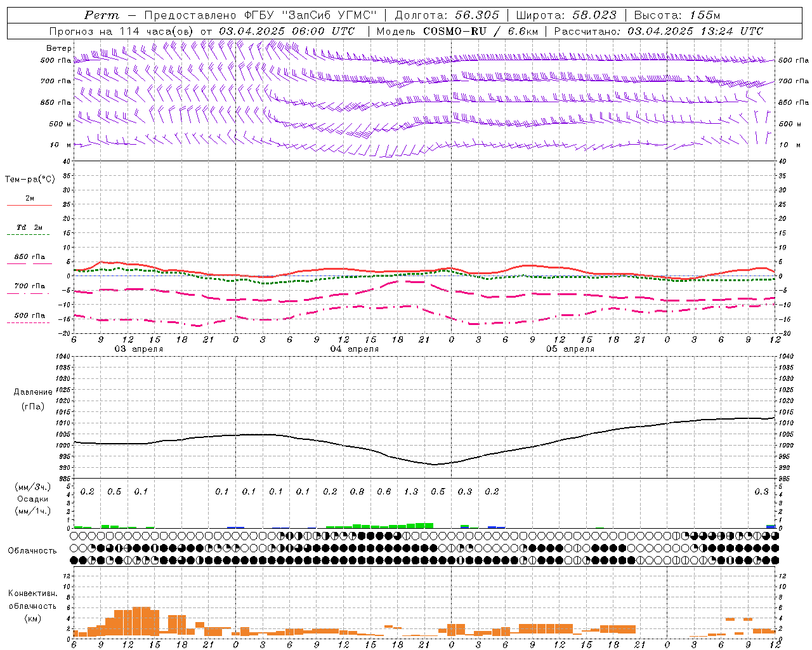The height and width of the screenshot is (650, 812).
Task: Click the "03 апреля" date label
Action: 138,349
